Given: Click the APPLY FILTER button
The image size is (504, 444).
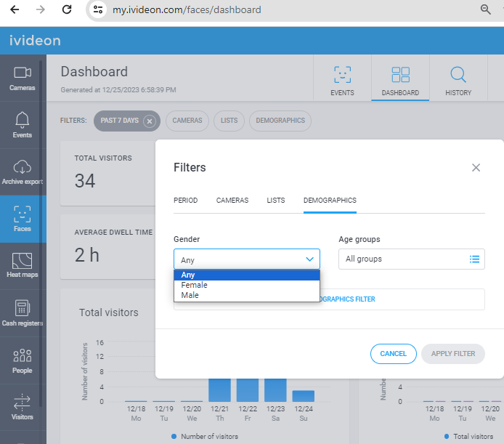Looking at the screenshot, I should tap(453, 354).
